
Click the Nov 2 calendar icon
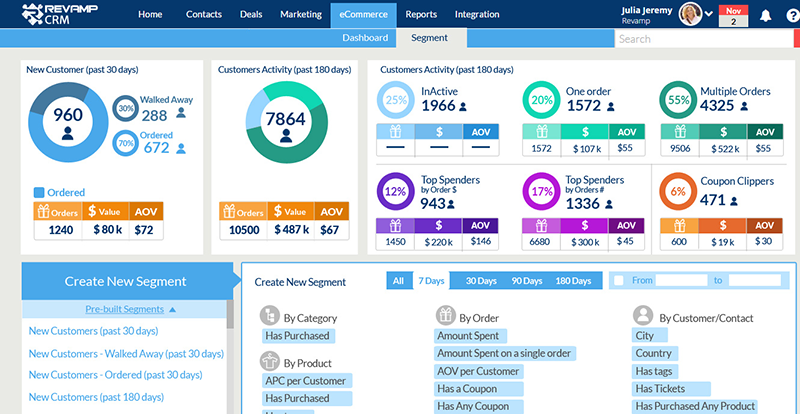click(x=734, y=15)
